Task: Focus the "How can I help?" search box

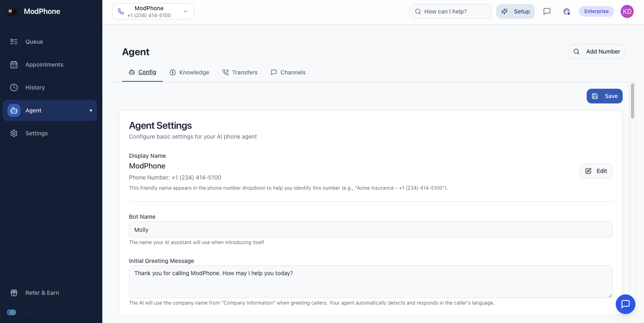Action: (x=450, y=11)
